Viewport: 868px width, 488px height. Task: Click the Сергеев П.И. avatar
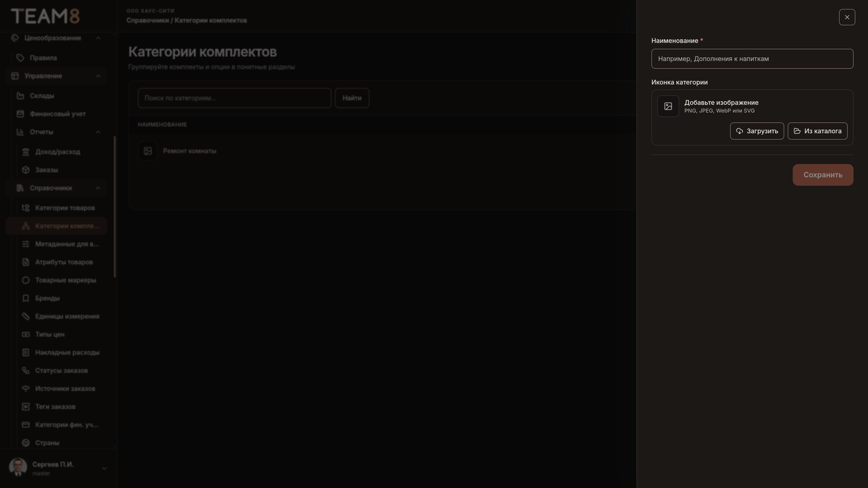tap(18, 468)
